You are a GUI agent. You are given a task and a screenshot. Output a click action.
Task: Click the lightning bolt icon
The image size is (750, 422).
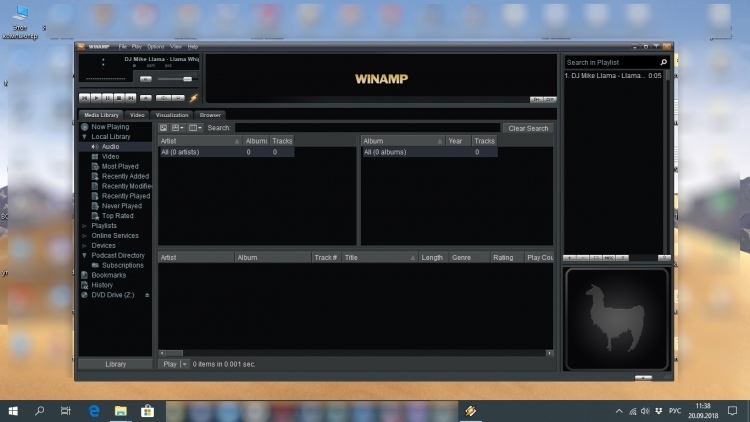[x=194, y=98]
